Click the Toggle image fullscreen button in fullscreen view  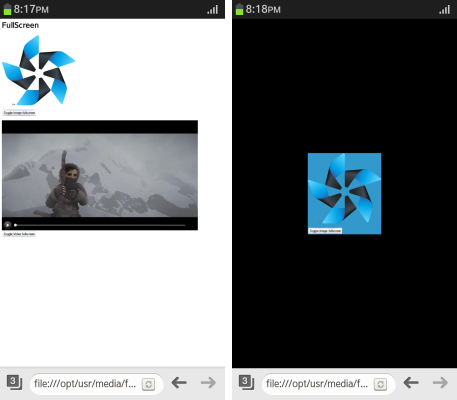(x=325, y=231)
